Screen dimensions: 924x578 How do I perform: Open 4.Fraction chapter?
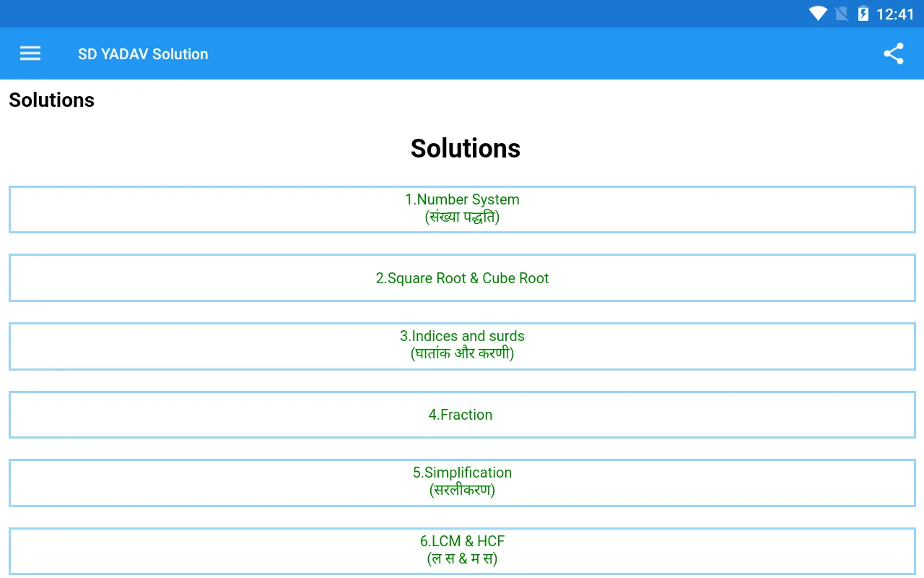pyautogui.click(x=462, y=415)
